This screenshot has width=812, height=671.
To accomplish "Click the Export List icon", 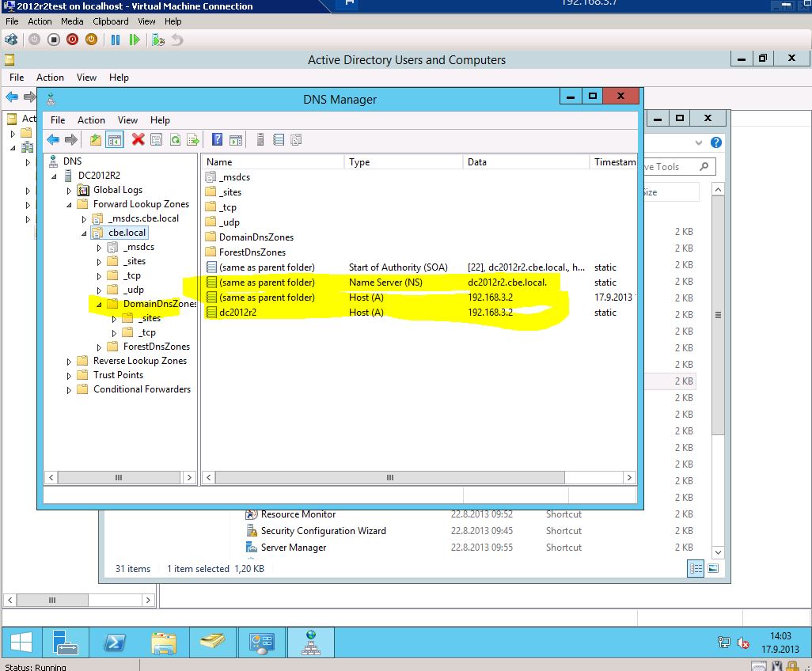I will 193,139.
